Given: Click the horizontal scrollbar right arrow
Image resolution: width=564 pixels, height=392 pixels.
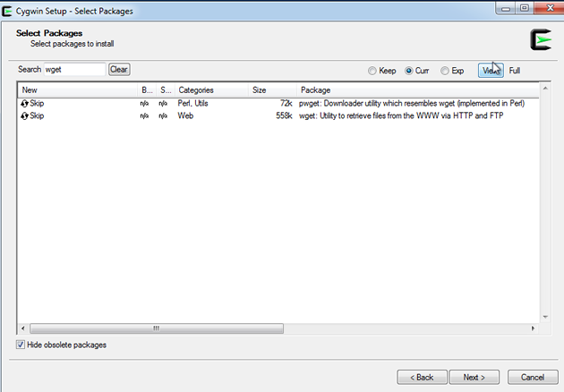Looking at the screenshot, I should 533,328.
